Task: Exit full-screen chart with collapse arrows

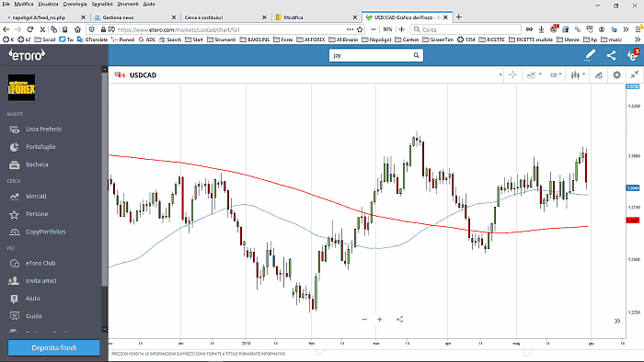Action: click(635, 74)
